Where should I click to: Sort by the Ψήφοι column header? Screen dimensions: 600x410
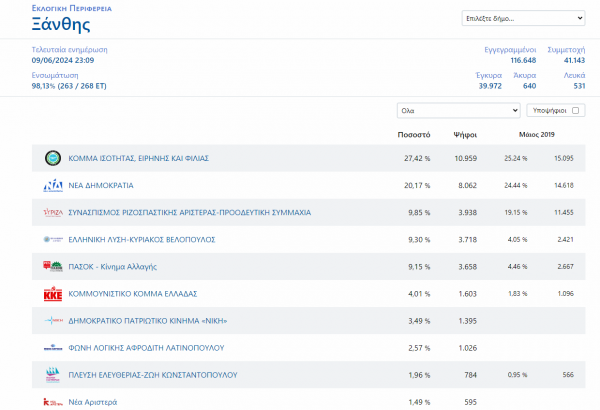465,134
